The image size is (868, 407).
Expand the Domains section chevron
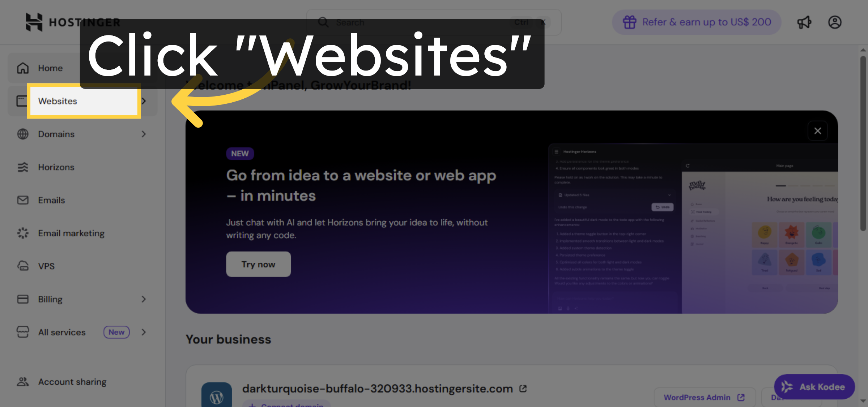coord(144,134)
